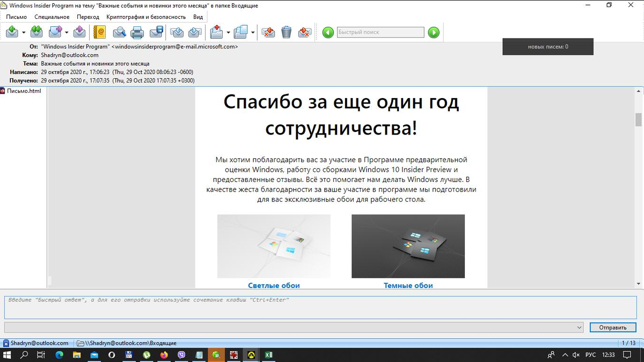Move the message to a folder
The image size is (644, 362).
pyautogui.click(x=216, y=32)
